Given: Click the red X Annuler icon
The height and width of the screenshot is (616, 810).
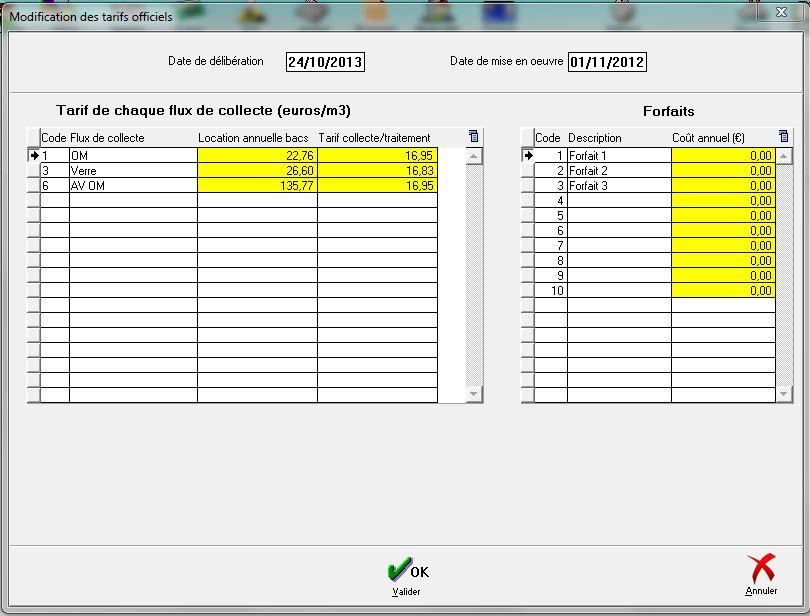Looking at the screenshot, I should 761,569.
